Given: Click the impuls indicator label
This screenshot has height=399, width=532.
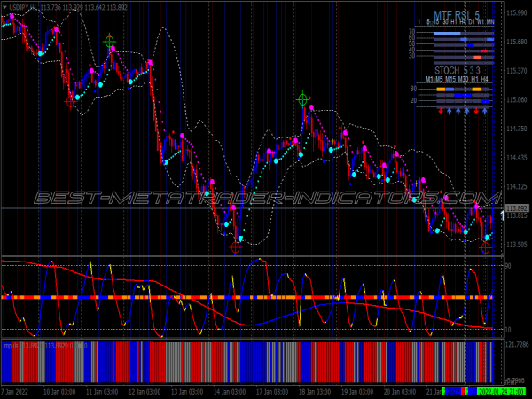Looking at the screenshot, I should click(x=11, y=346).
